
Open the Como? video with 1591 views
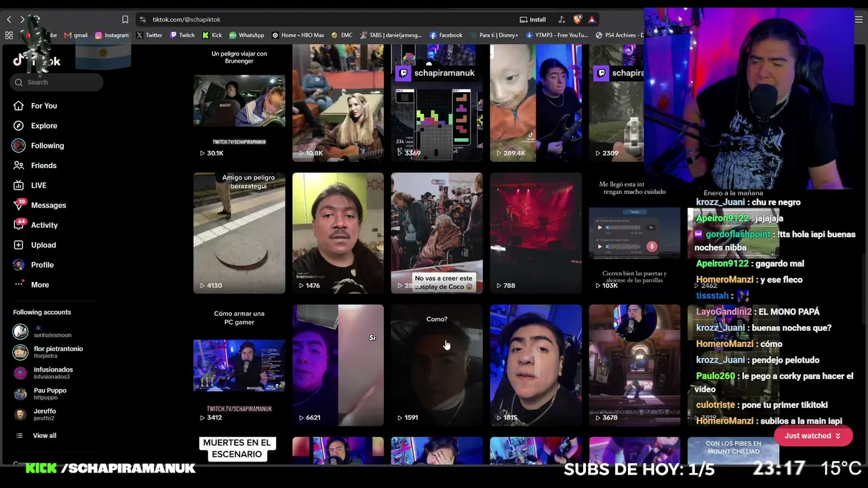pos(437,365)
